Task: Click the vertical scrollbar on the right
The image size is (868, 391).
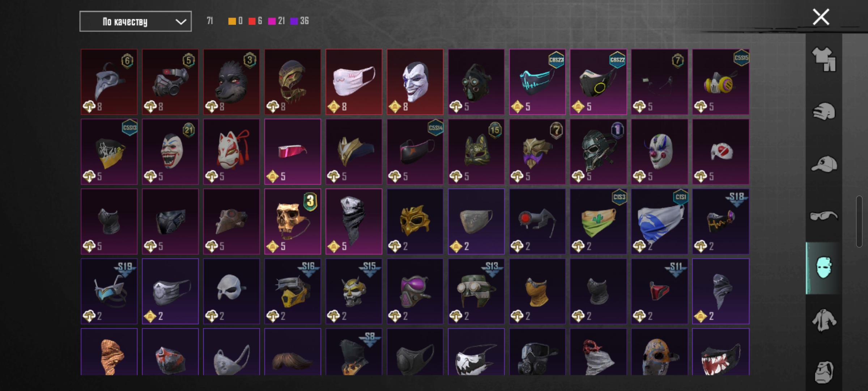Action: coord(859,222)
